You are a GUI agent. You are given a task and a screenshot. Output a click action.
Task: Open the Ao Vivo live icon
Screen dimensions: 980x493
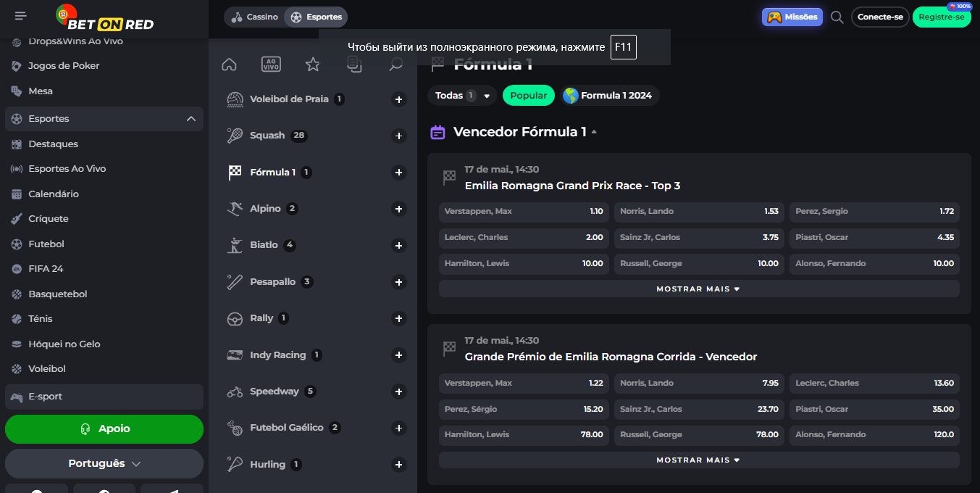tap(271, 65)
